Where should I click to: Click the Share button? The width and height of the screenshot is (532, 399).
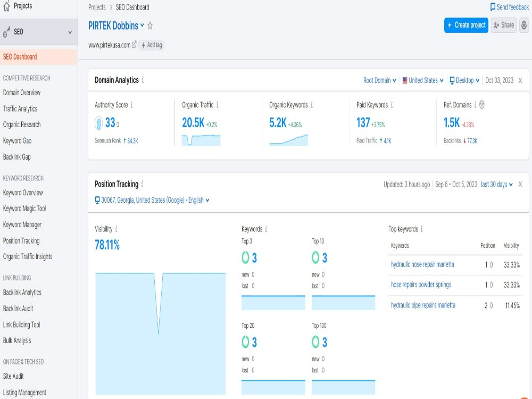[x=504, y=25]
